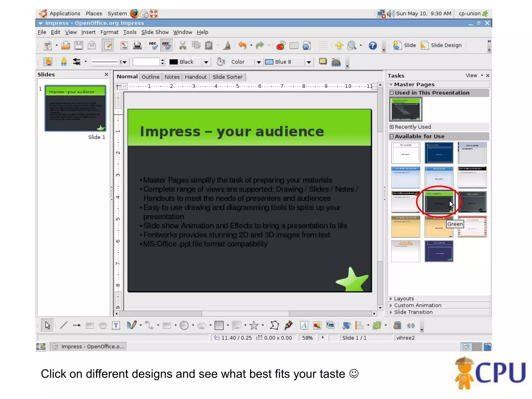This screenshot has height=399, width=532.
Task: Toggle the Shadow icon in toolbar
Action: [x=323, y=62]
